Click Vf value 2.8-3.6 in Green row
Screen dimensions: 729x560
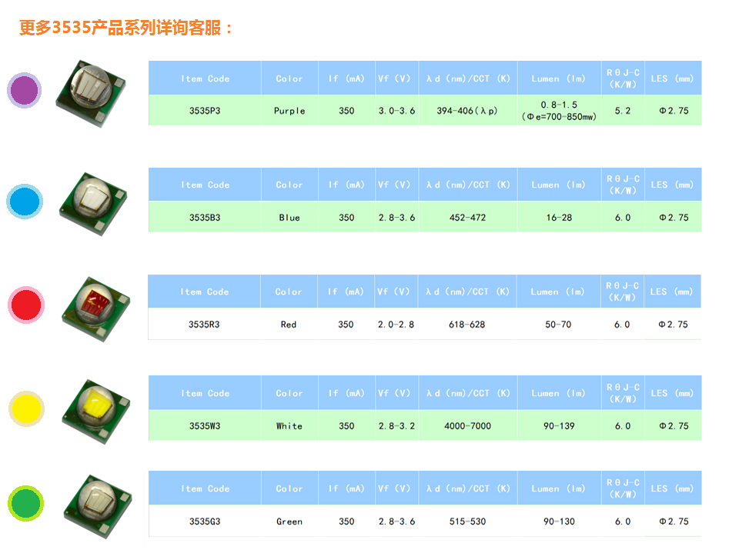click(x=396, y=522)
